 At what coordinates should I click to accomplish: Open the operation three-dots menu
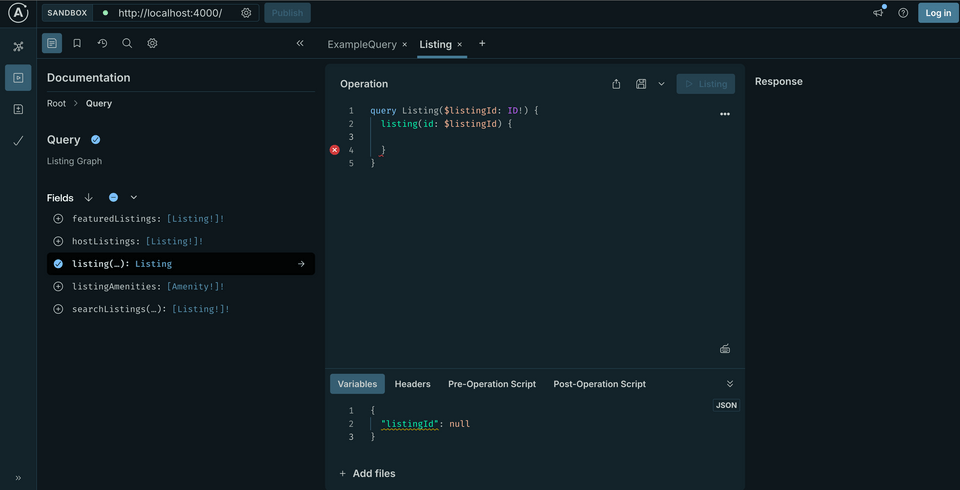tap(725, 114)
